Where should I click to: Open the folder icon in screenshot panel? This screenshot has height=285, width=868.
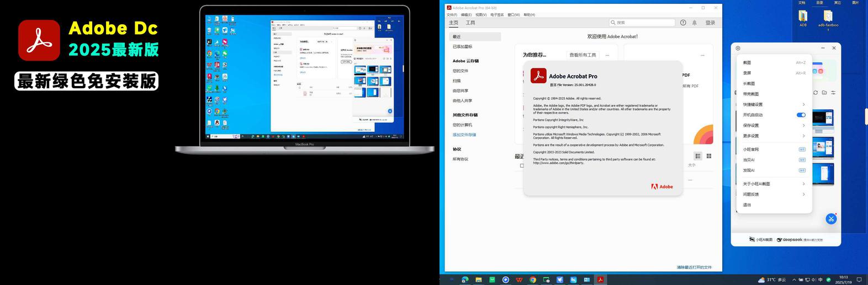(x=824, y=93)
